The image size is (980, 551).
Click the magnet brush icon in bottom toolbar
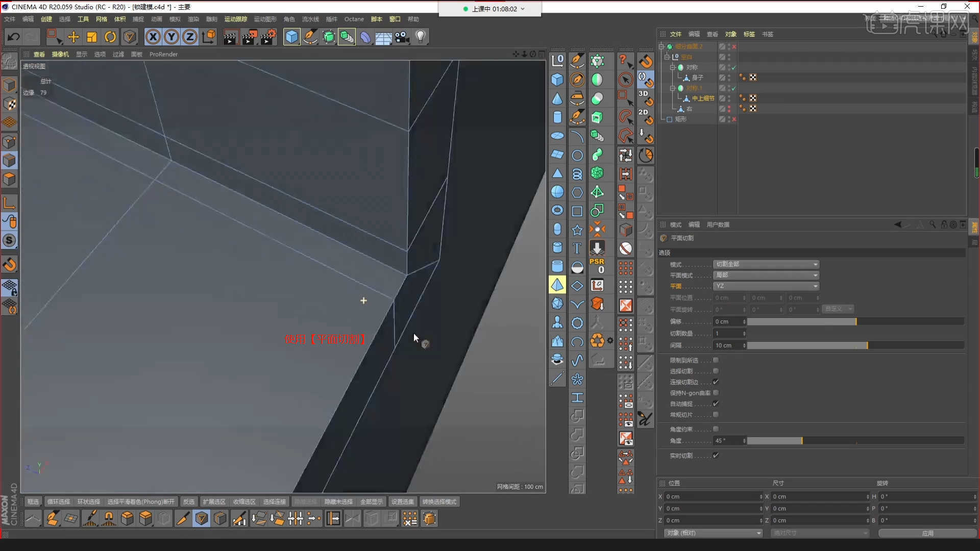coord(109,518)
